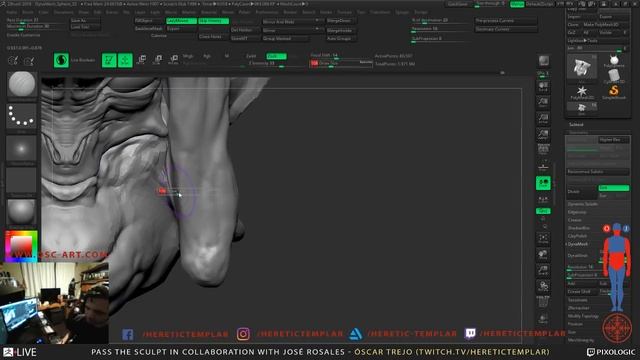Expand the EdgeLoop section
Viewport: 640px width, 360px height.
pos(577,212)
